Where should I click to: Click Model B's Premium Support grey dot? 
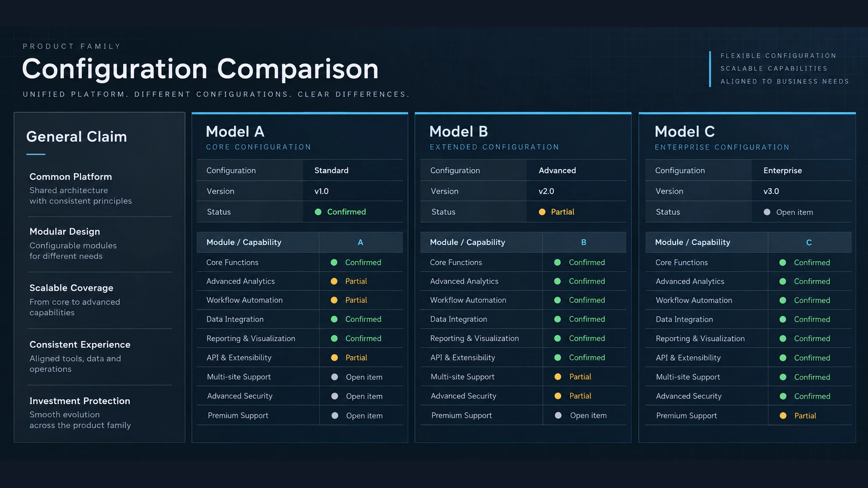coord(558,415)
